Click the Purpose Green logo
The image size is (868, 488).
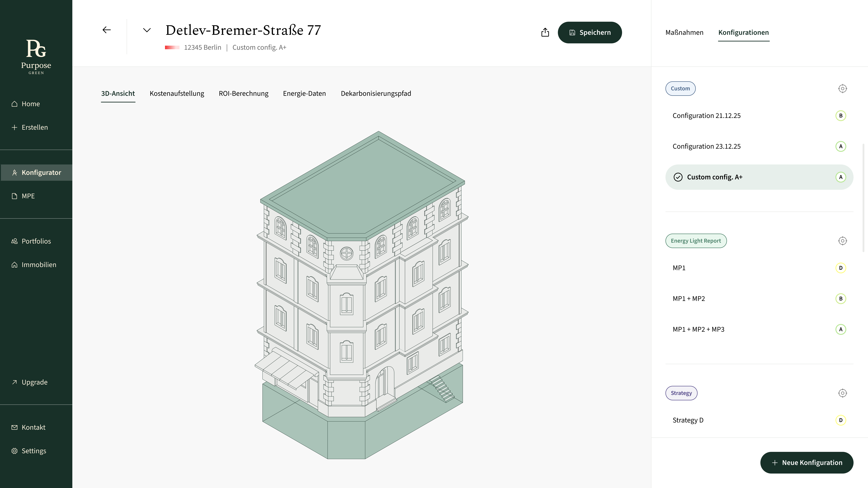(36, 57)
